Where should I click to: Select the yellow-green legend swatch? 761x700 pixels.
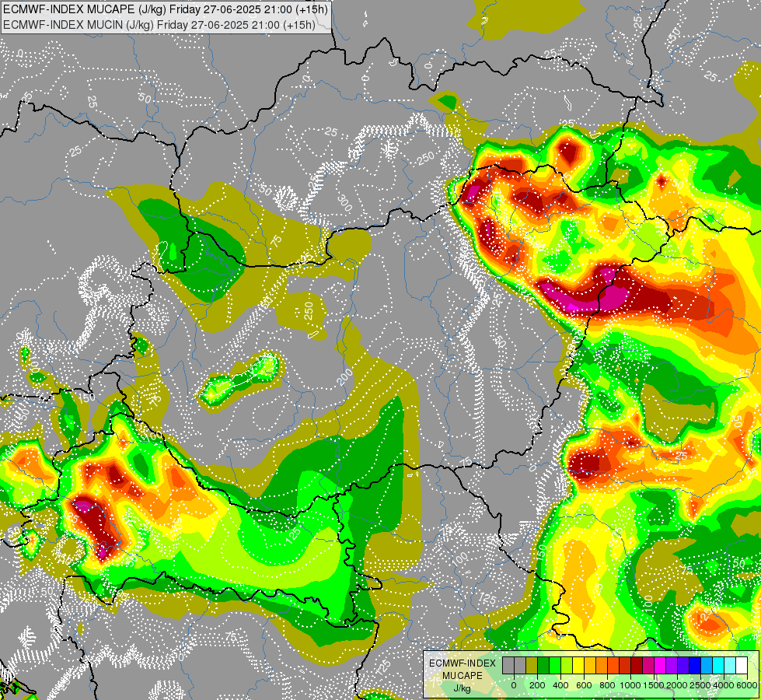tap(567, 666)
